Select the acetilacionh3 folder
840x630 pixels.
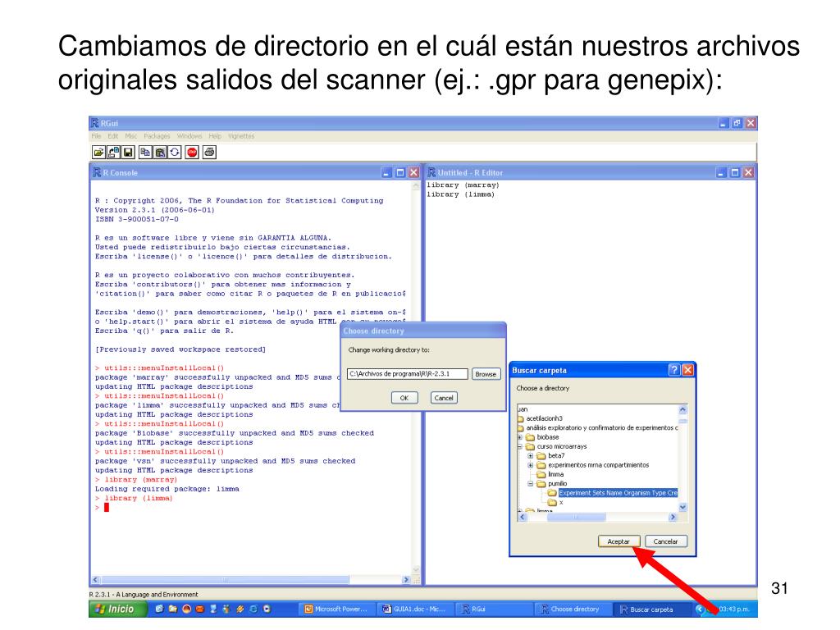click(x=545, y=418)
